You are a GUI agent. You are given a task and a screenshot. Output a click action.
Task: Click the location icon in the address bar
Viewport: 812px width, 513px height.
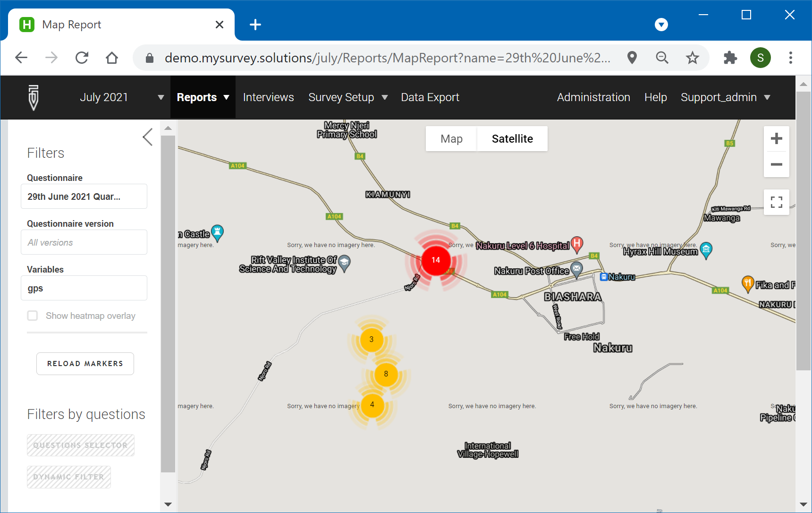click(632, 57)
